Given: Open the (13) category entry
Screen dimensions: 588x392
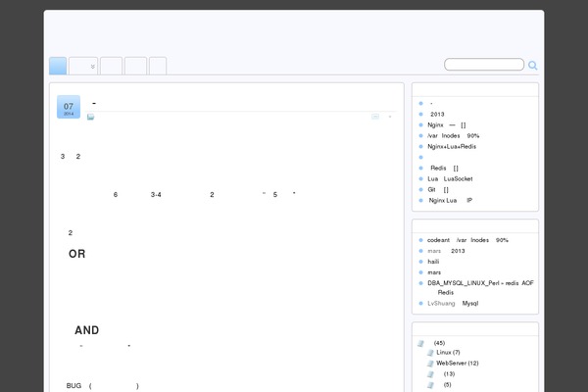Looking at the screenshot, I should click(449, 374).
